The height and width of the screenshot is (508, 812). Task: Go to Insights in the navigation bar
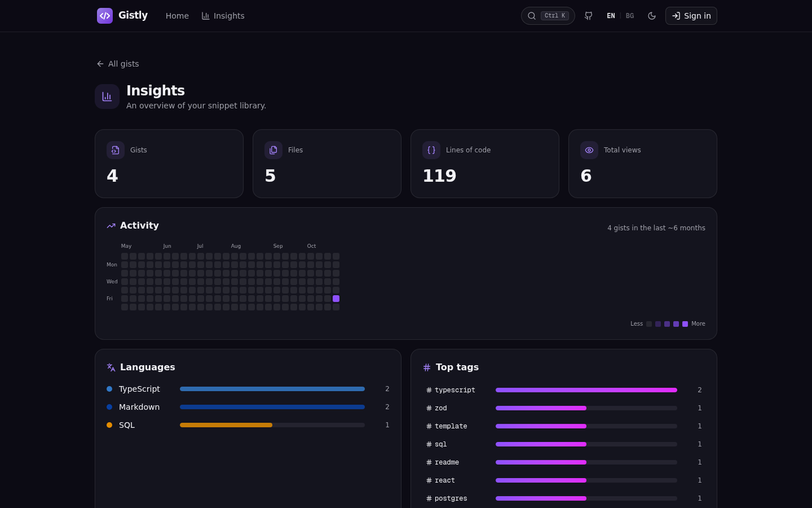[223, 16]
